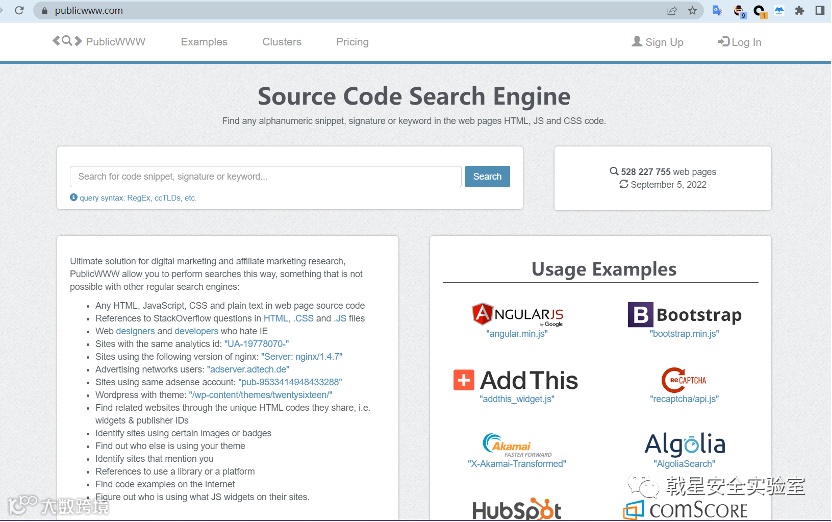Click the Algolia logo

tap(684, 445)
